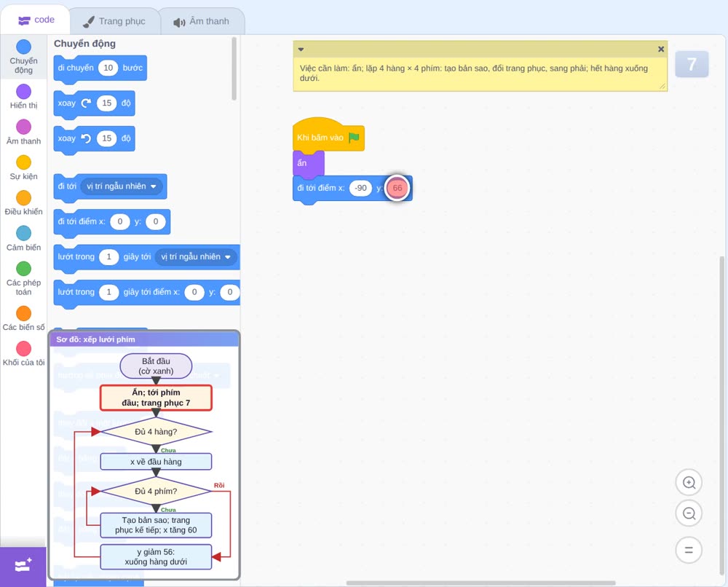Reset workspace zoom with equals button
This screenshot has width=728, height=587.
(x=689, y=550)
